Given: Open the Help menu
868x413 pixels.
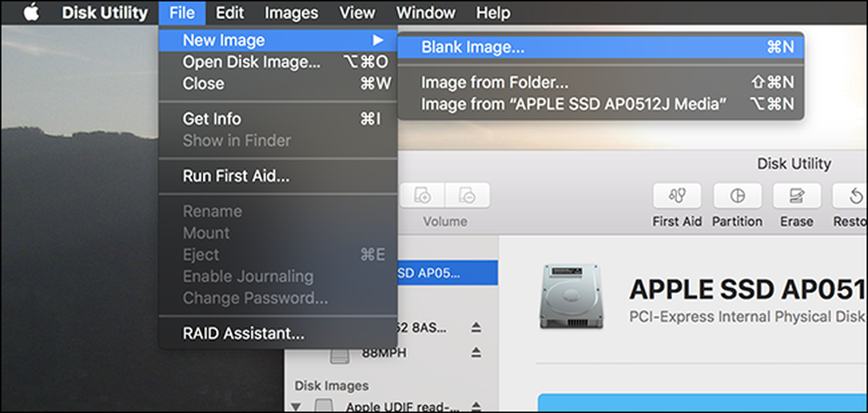Looking at the screenshot, I should (x=493, y=13).
